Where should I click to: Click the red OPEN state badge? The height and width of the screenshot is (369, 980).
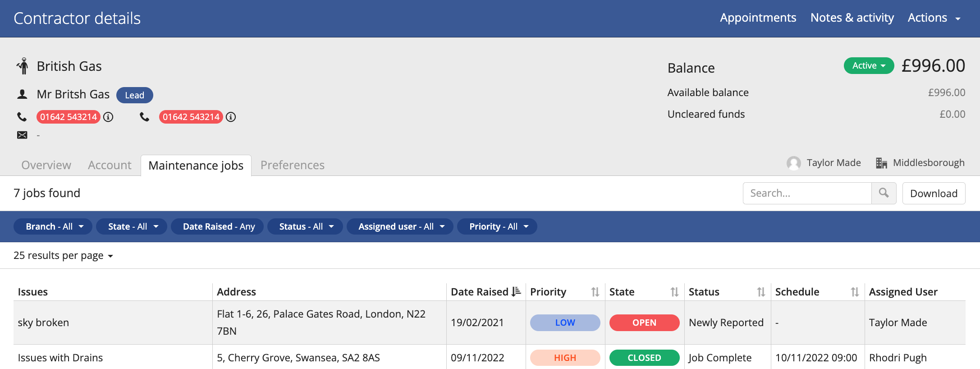pos(644,323)
